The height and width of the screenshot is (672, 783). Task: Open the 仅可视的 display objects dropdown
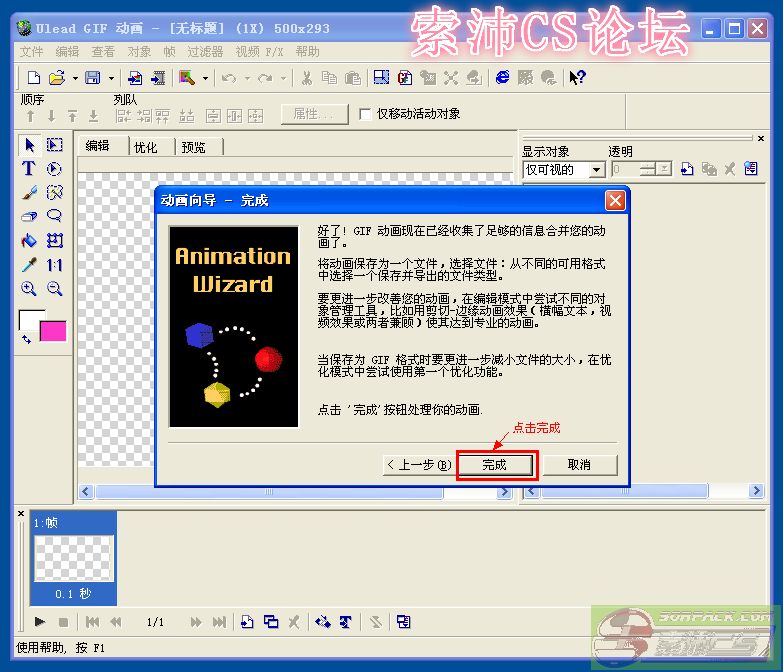[x=596, y=170]
